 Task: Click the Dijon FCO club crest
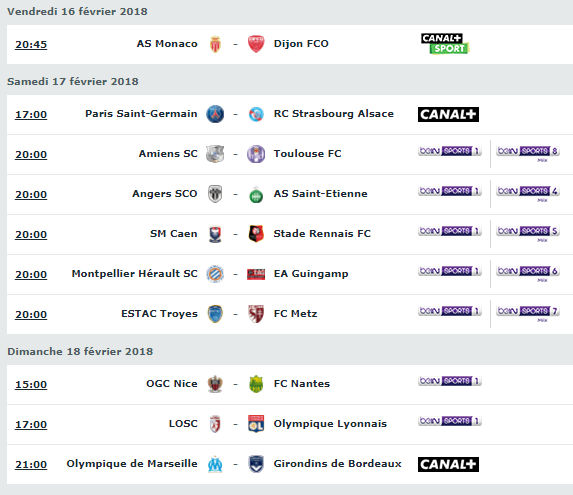256,44
